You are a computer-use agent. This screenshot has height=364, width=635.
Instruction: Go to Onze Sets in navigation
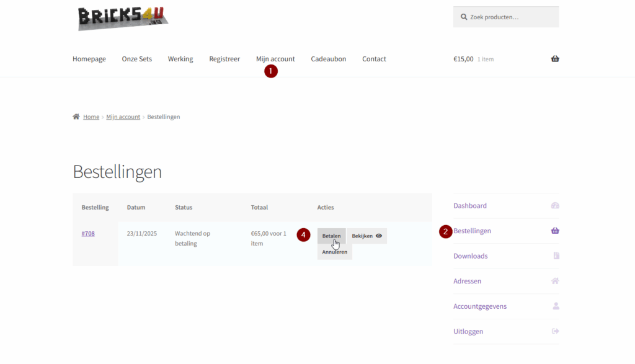coord(136,59)
